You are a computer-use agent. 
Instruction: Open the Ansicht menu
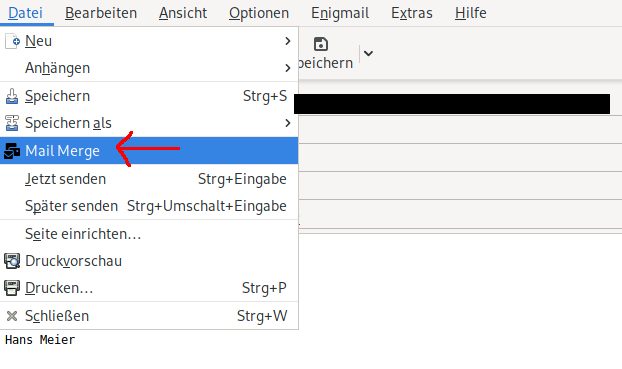(x=183, y=13)
